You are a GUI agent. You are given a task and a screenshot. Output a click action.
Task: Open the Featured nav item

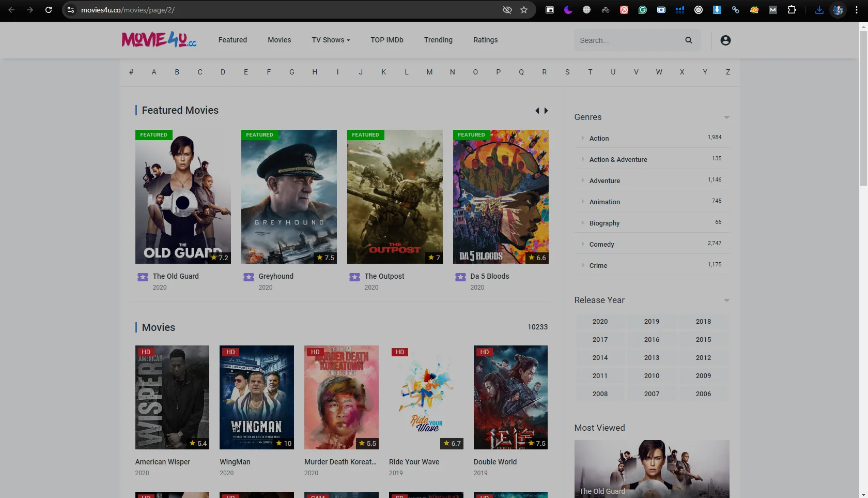coord(233,40)
